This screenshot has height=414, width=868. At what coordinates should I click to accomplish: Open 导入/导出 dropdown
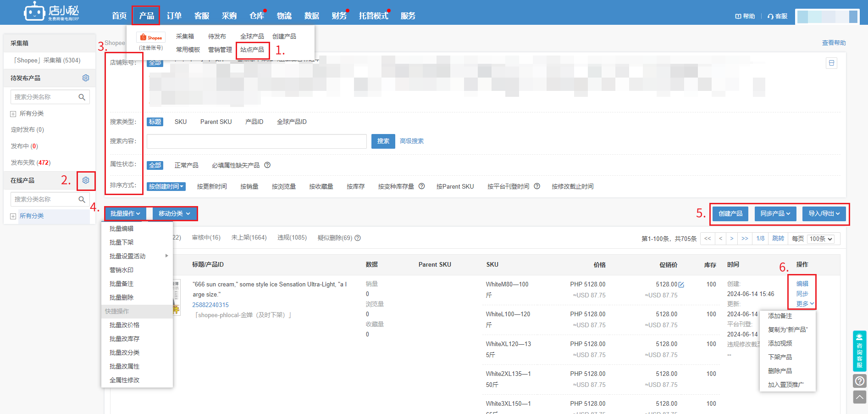[x=824, y=213]
